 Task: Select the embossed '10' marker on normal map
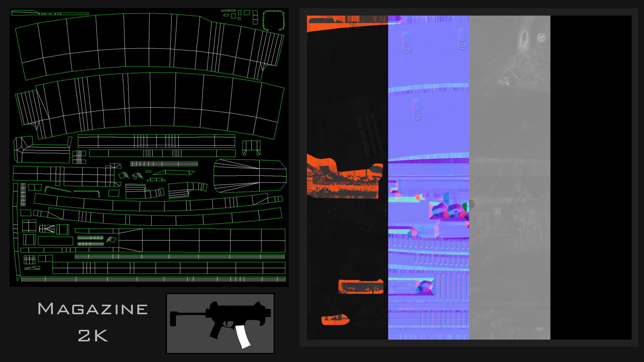point(417,110)
